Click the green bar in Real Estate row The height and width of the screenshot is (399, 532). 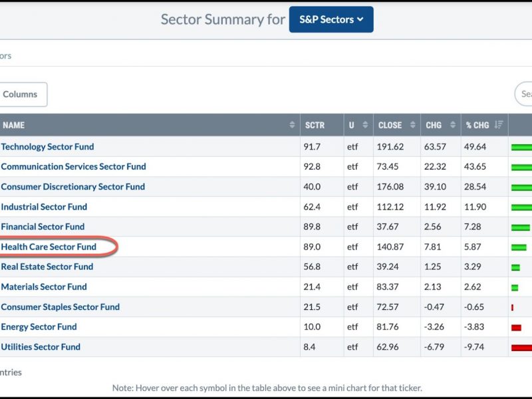(515, 267)
